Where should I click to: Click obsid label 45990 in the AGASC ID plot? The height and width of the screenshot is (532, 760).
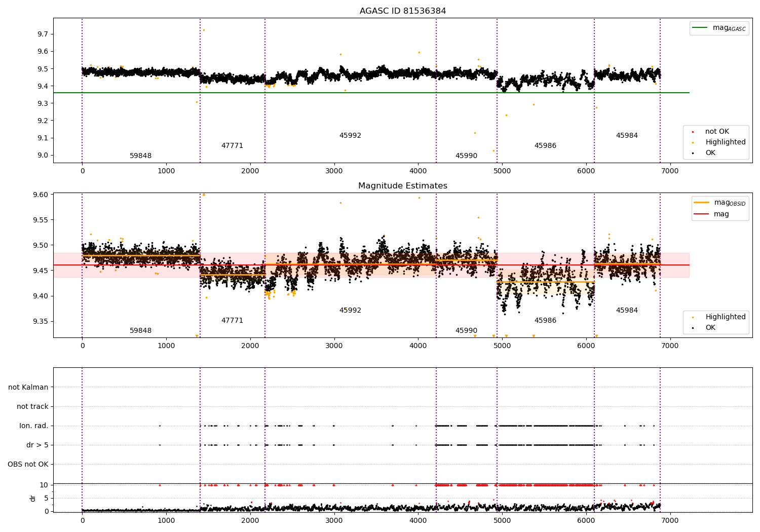point(466,156)
